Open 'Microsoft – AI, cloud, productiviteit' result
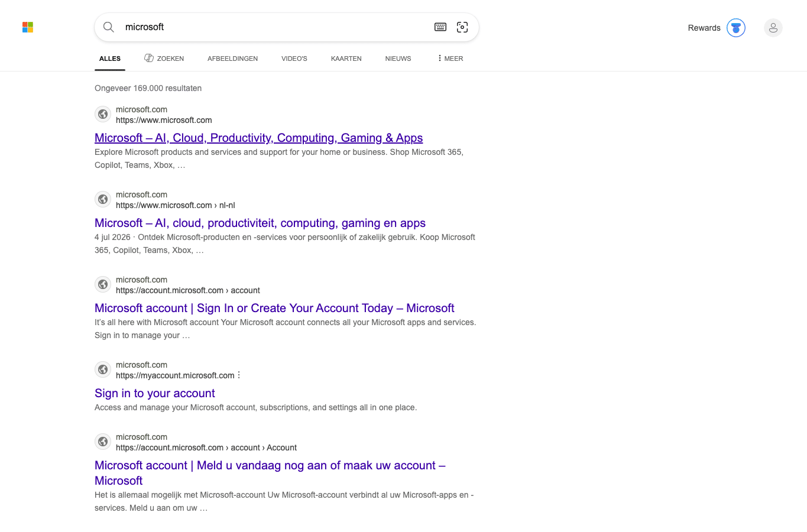 (x=260, y=223)
